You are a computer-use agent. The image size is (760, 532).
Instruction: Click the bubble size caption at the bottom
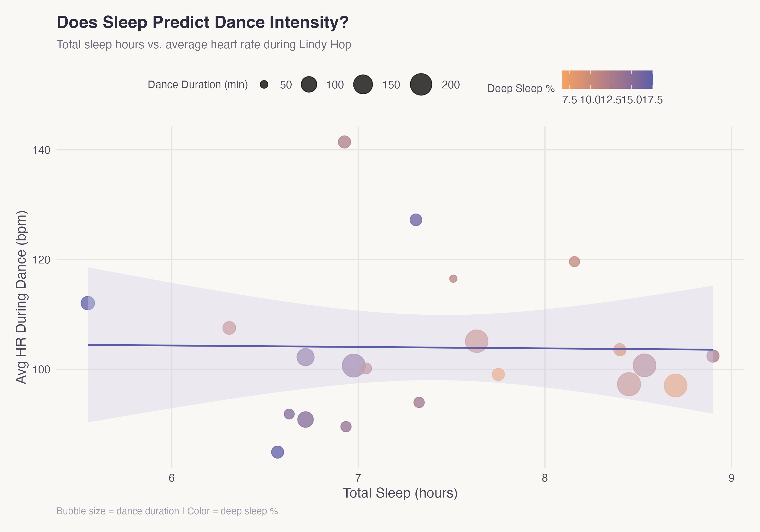coord(167,511)
